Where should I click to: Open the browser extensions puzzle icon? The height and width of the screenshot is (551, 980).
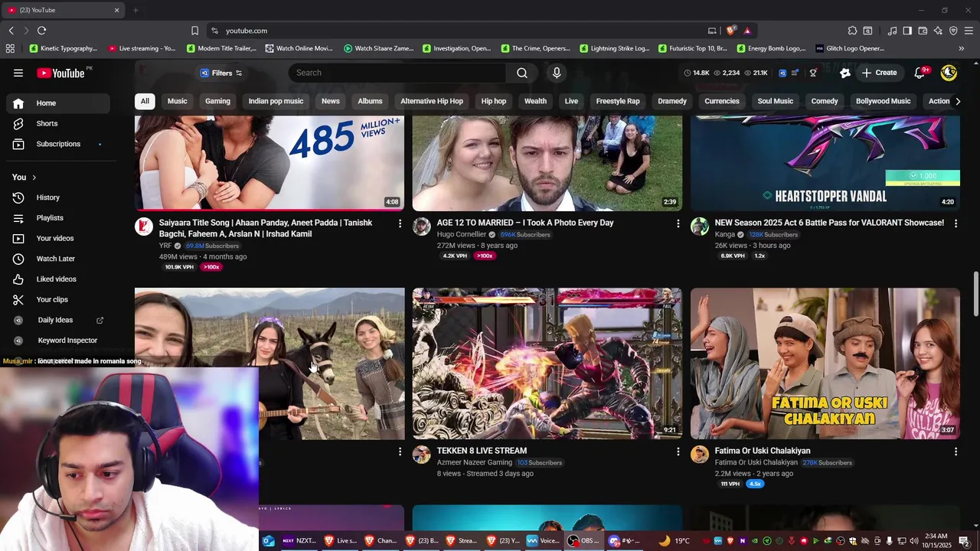(852, 31)
